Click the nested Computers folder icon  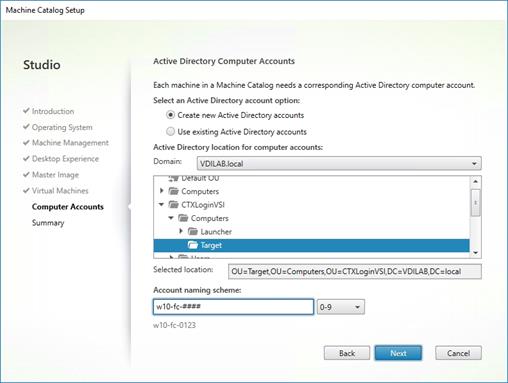click(x=183, y=218)
